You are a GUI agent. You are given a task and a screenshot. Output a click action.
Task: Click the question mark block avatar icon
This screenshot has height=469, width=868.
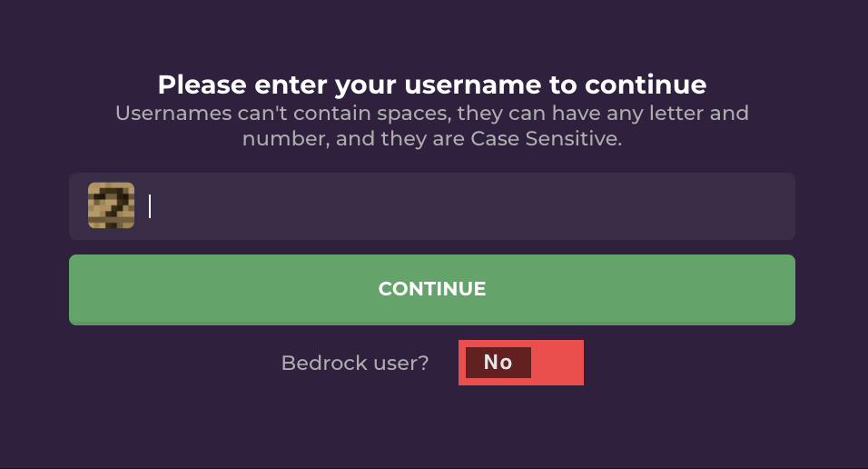[112, 205]
